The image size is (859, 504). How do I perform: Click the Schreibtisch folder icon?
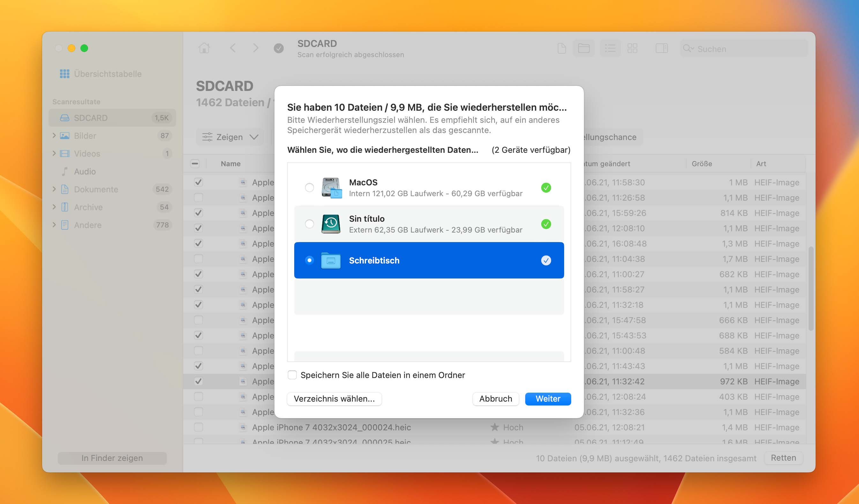pos(331,261)
